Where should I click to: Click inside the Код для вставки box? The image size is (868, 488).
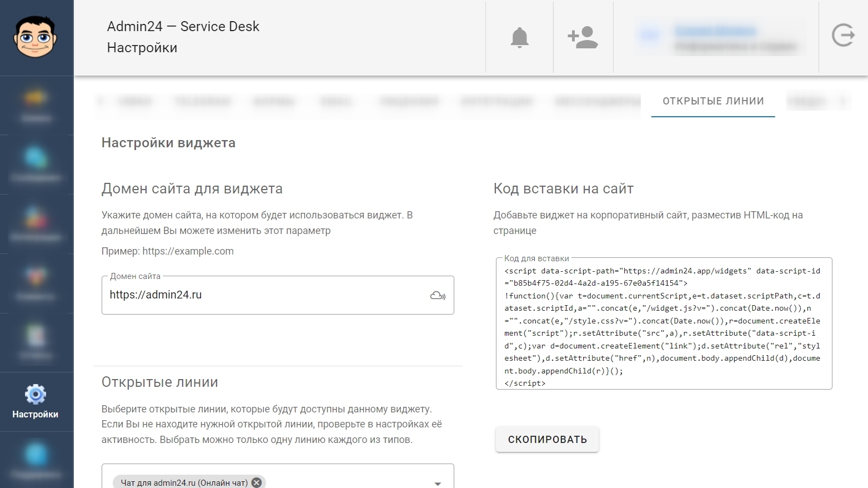click(x=664, y=323)
